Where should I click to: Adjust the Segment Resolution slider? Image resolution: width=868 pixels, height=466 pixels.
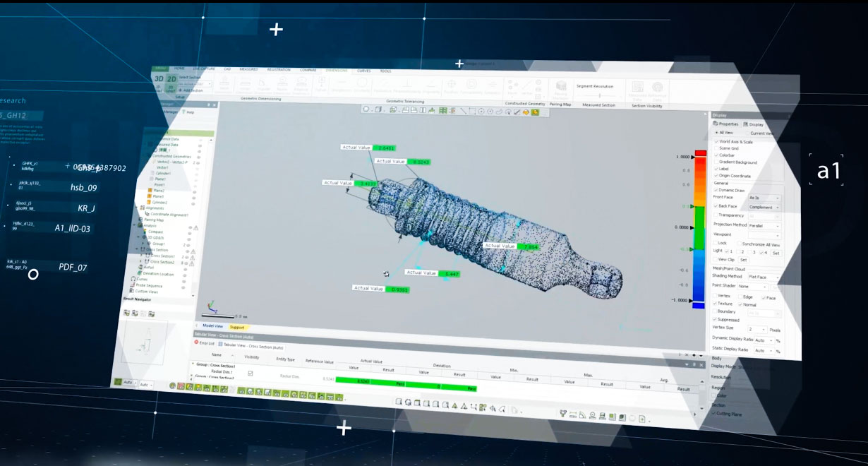[x=599, y=95]
